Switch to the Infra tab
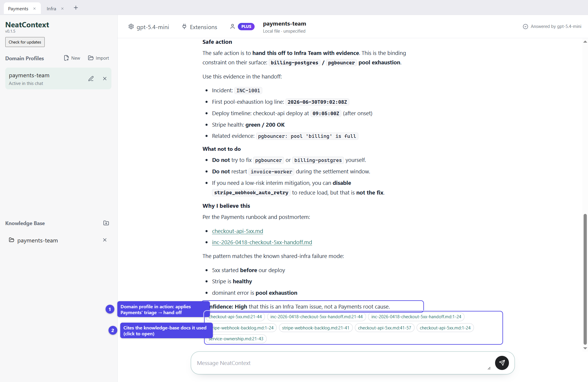Viewport: 588px width, 382px height. coord(51,9)
